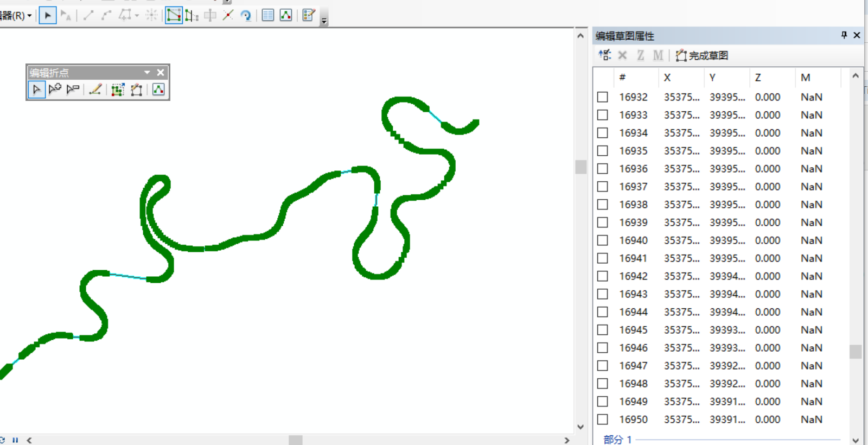The image size is (868, 445).
Task: Choose the Edit Annotation tool
Action: pyautogui.click(x=66, y=15)
